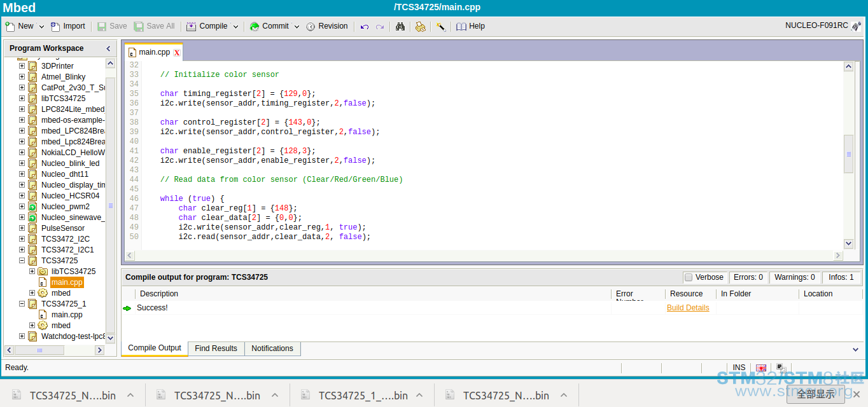Click the mbed gear icon under TCS34725
This screenshot has width=868, height=407.
[43, 293]
